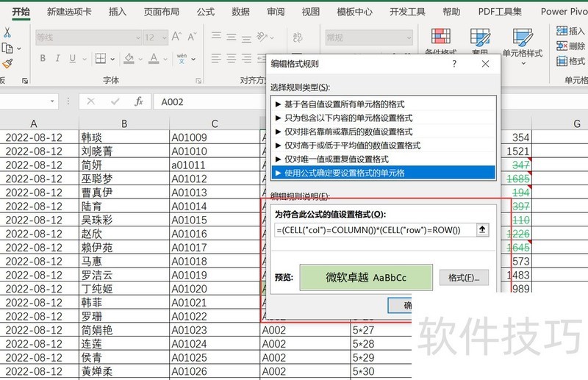Screen dimensions: 588x380
Task: Toggle Bold formatting
Action: tap(43, 59)
